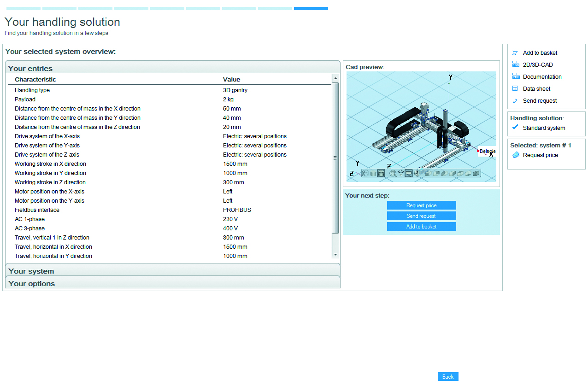This screenshot has width=588, height=386.
Task: Open the 2D/3D-CAD download icon
Action: click(x=515, y=65)
